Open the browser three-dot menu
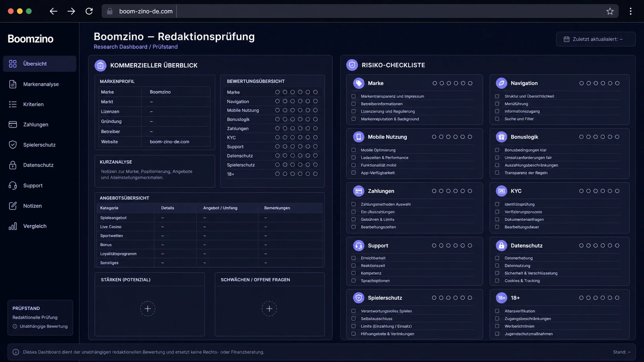644x362 pixels. 631,11
